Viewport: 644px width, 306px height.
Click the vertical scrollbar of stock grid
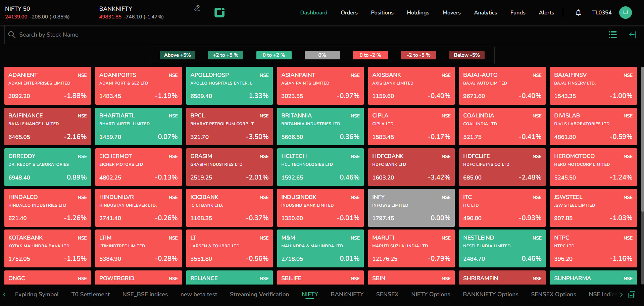642,139
